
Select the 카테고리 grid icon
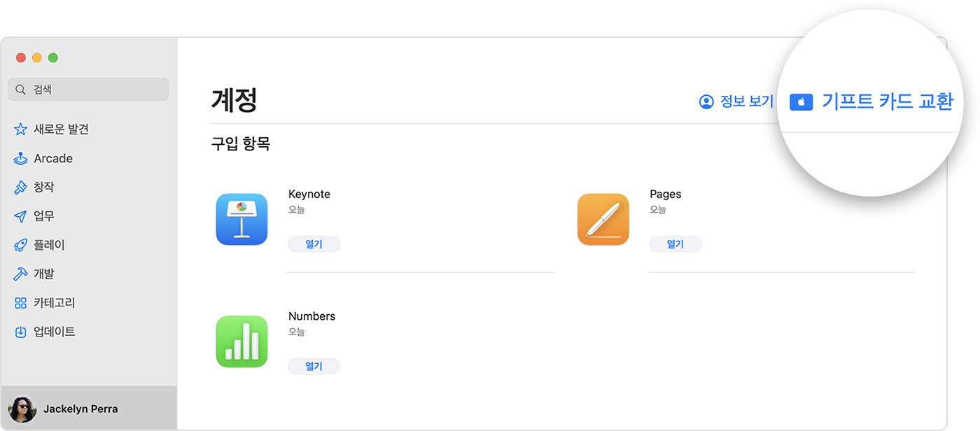20,303
